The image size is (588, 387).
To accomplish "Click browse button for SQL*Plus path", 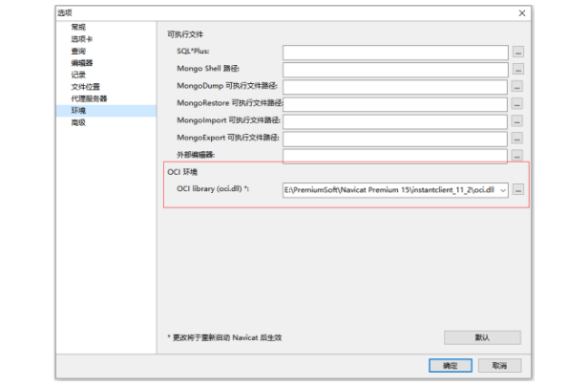I will (518, 53).
